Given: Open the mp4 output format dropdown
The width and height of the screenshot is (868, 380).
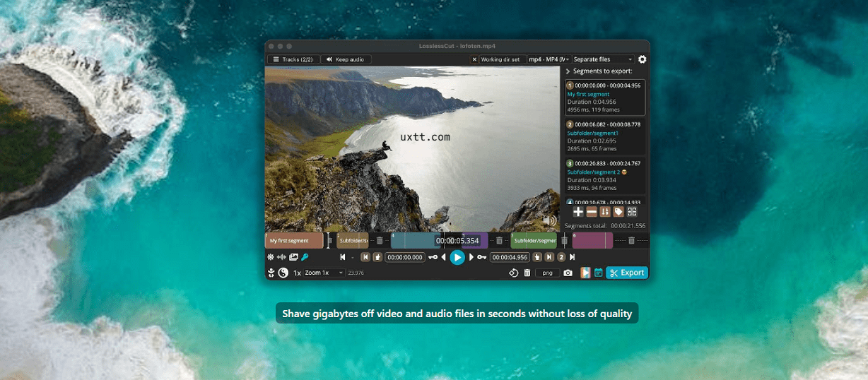Looking at the screenshot, I should coord(549,60).
